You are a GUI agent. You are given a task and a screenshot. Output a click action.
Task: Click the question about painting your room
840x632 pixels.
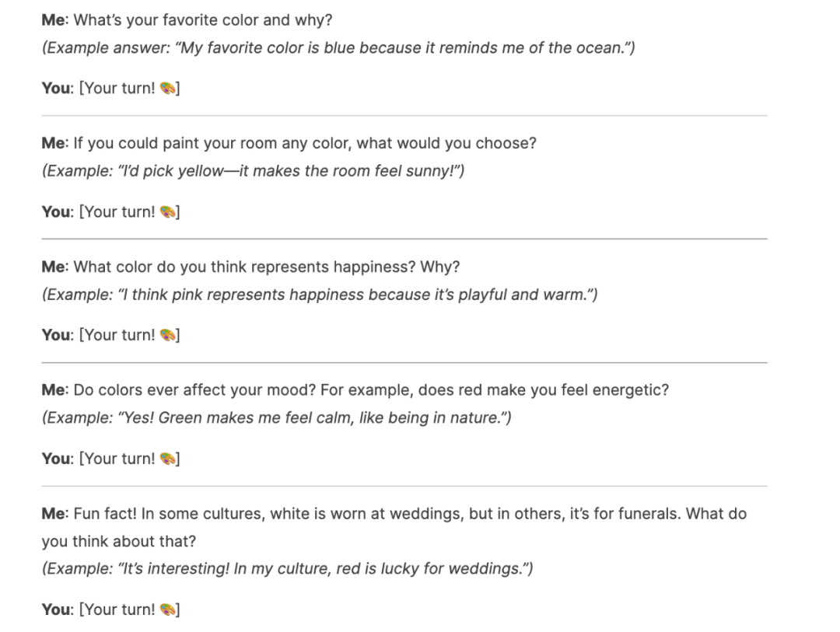pyautogui.click(x=305, y=143)
